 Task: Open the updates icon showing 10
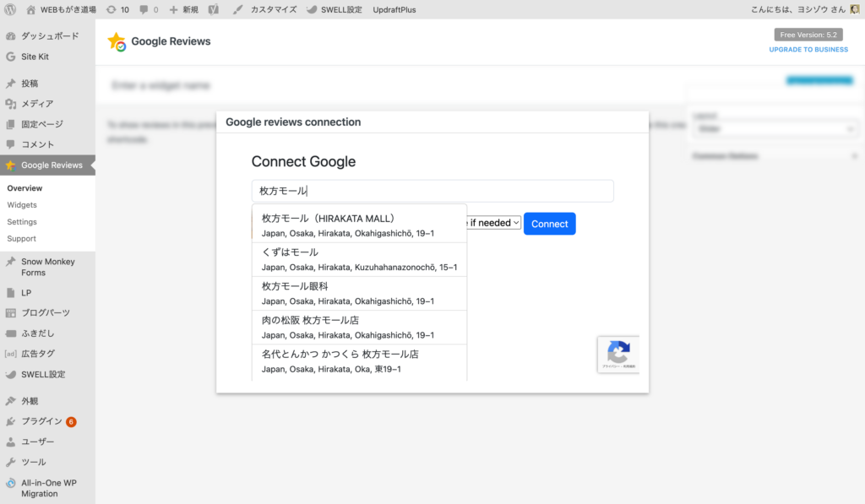click(x=112, y=9)
